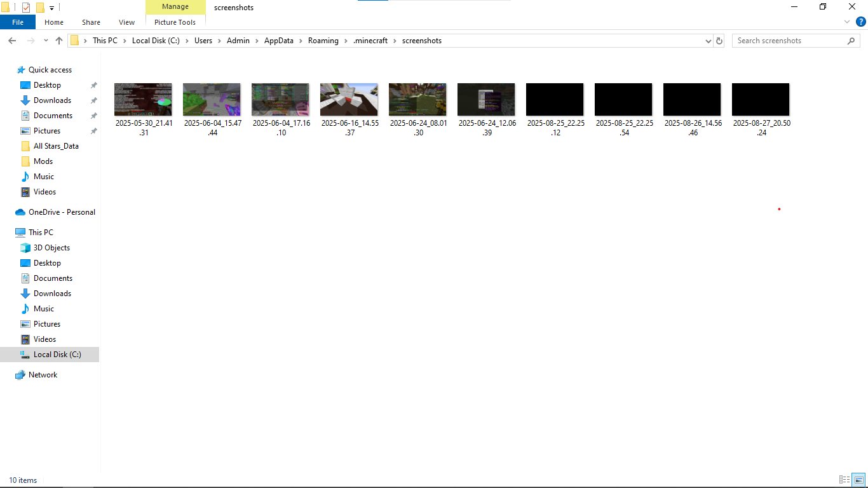Screen dimensions: 868x488
Task: Open Pictures under This PC
Action: point(47,324)
